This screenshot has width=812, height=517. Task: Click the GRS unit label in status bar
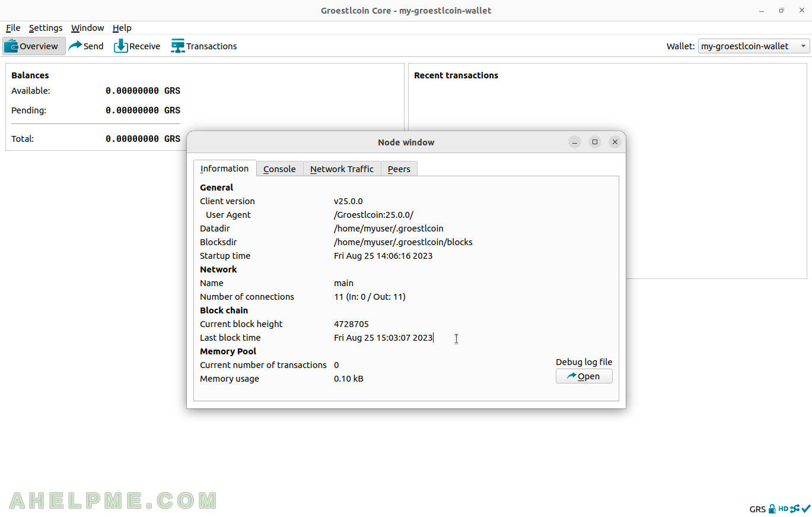click(757, 509)
